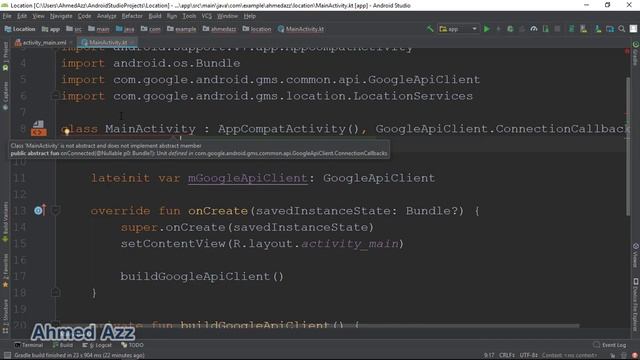Click the inspection hector icon in status bar
Image resolution: width=640 pixels, height=360 pixels.
(623, 355)
